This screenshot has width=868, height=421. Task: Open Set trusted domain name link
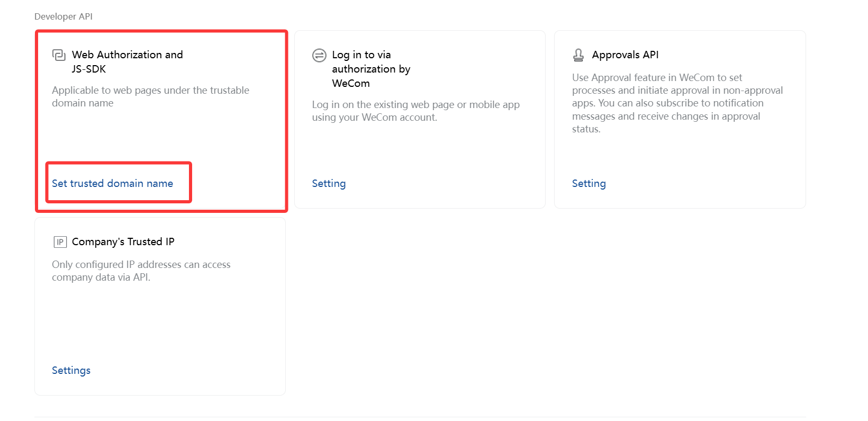click(112, 183)
